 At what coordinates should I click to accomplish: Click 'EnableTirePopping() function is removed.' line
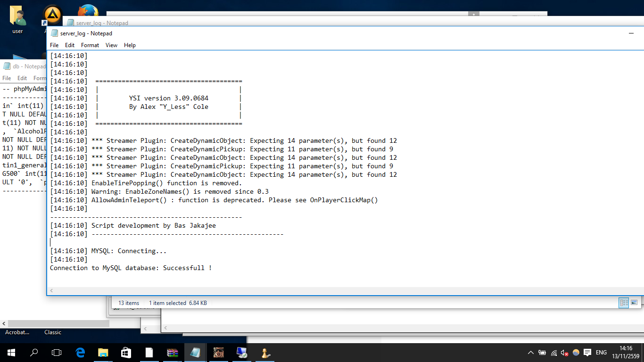click(x=166, y=183)
